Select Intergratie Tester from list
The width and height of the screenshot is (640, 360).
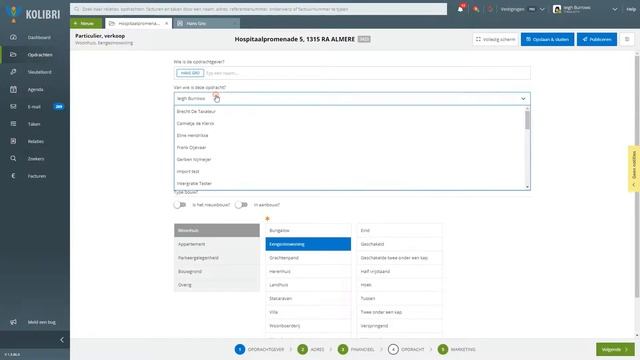349,184
